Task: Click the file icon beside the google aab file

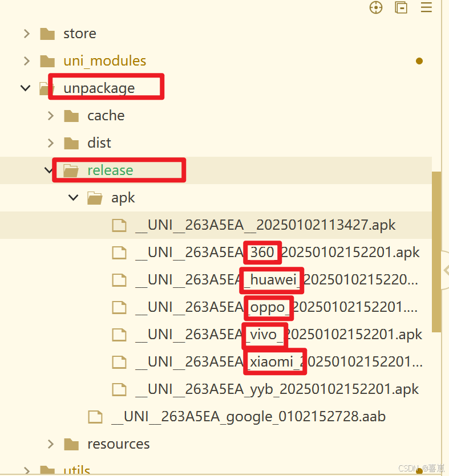Action: pyautogui.click(x=95, y=417)
